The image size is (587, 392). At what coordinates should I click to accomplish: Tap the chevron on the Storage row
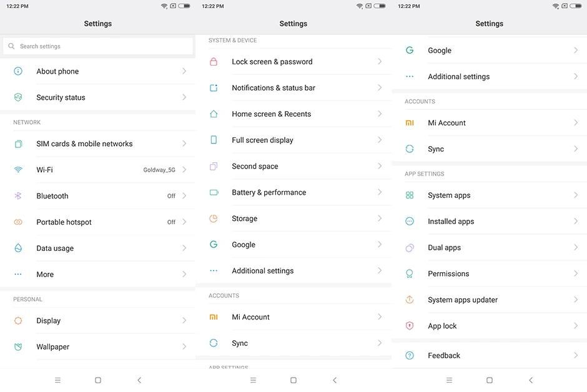[380, 218]
